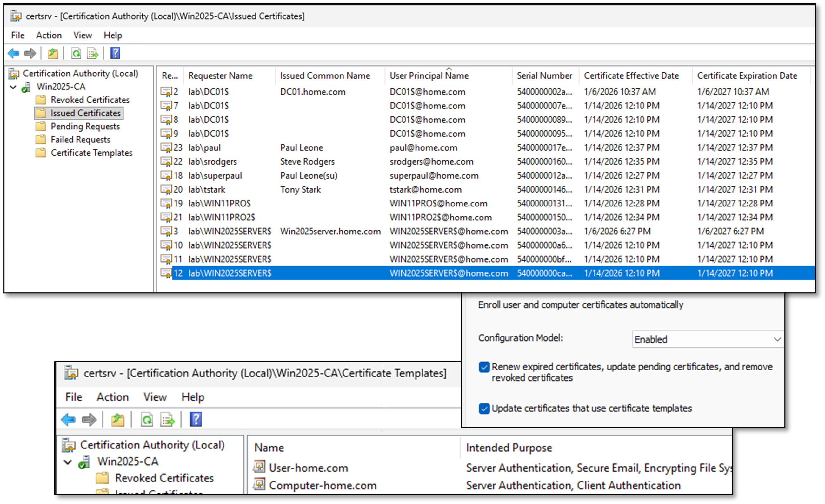The image size is (825, 504).
Task: Click the Serial Number column header
Action: tap(545, 75)
